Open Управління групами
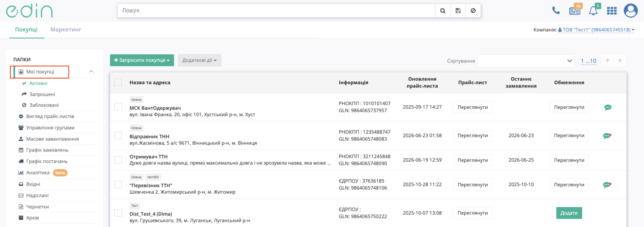The height and width of the screenshot is (227, 644). pos(50,128)
